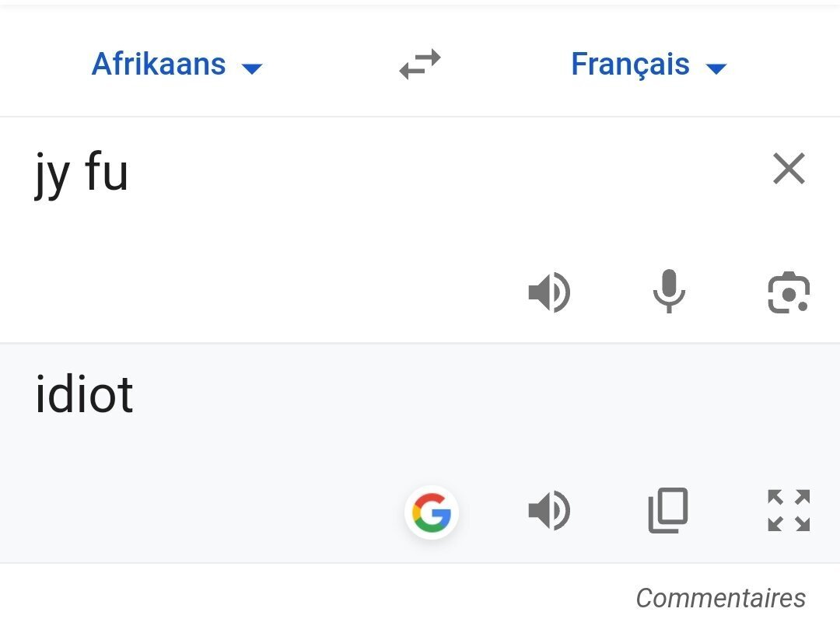This screenshot has width=840, height=619.
Task: Play audio of the French translation
Action: (549, 512)
